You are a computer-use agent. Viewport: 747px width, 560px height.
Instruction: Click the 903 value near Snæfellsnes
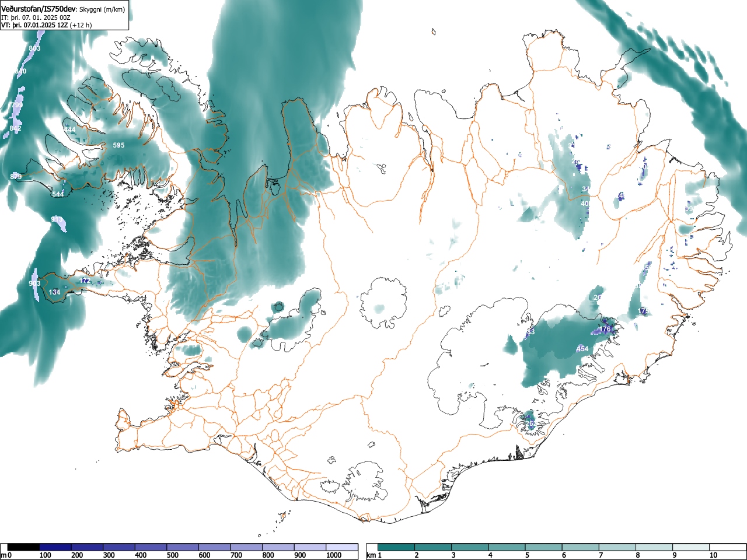34,283
